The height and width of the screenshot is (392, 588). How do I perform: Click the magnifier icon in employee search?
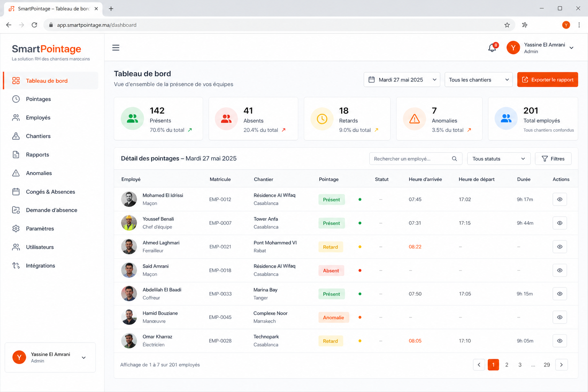pos(454,158)
